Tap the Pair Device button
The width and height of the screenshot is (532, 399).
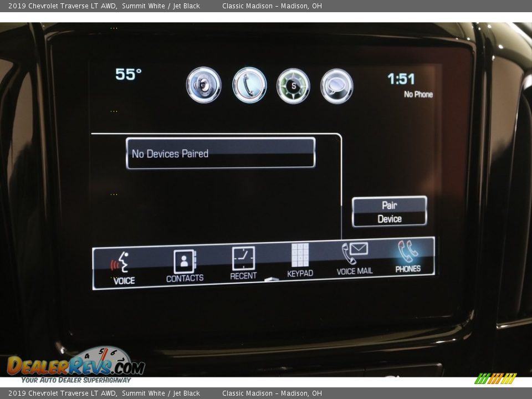click(390, 212)
